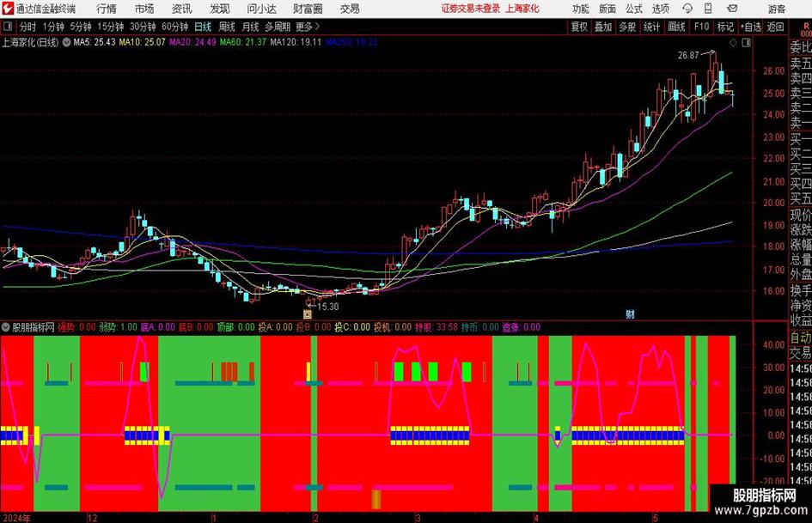Image resolution: width=812 pixels, height=523 pixels.
Task: Open the 财富圈 menu
Action: 308,9
